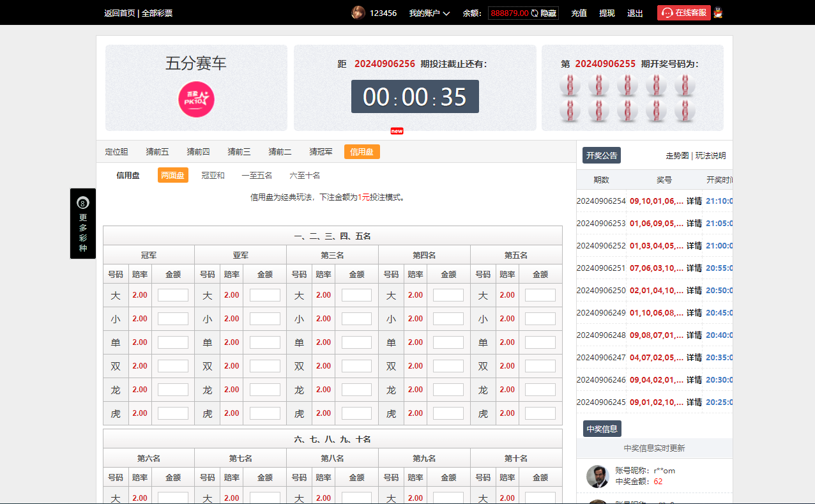The image size is (815, 504).
Task: Open the QQ penguin contact icon
Action: coord(718,13)
